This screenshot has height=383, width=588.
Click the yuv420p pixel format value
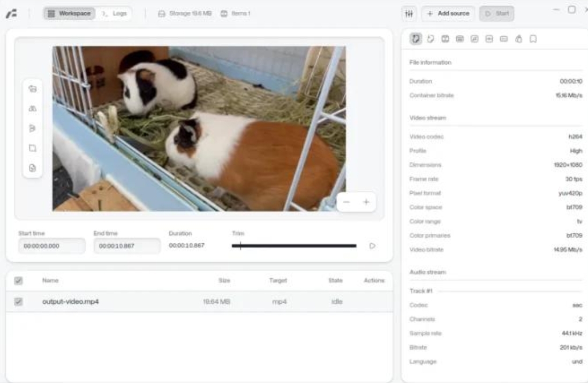point(570,193)
